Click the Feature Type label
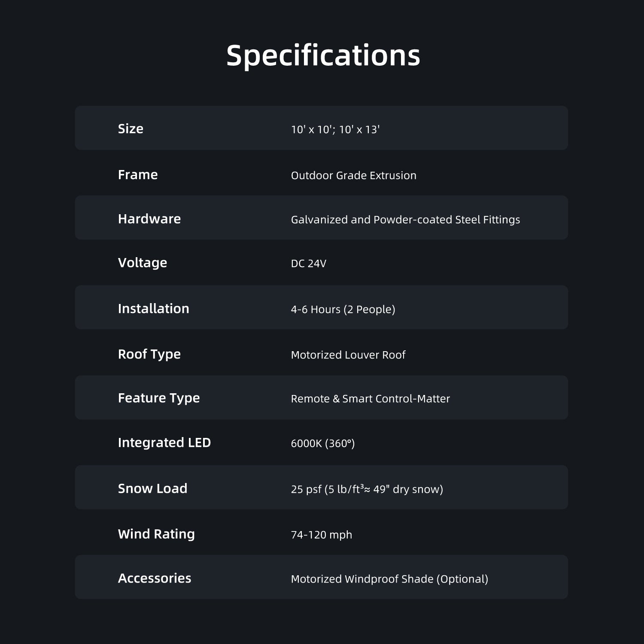The width and height of the screenshot is (644, 644). click(159, 398)
